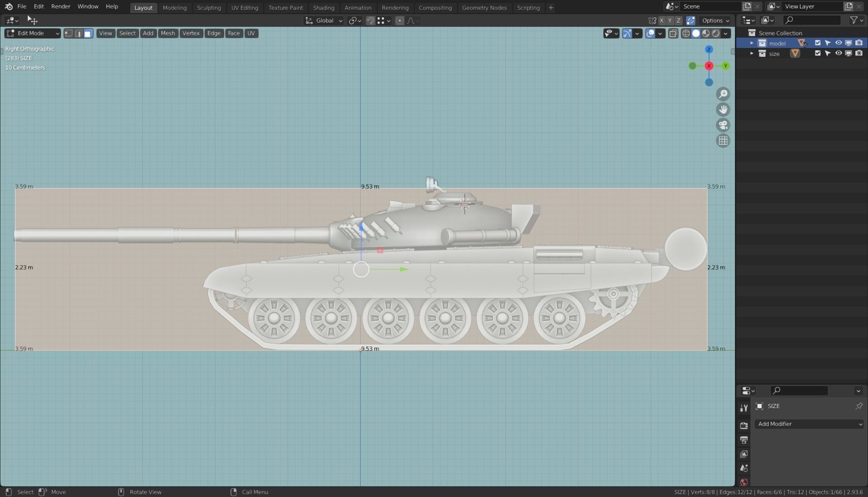Switch to solid shading mode
Screen dimensions: 868x497
point(696,33)
